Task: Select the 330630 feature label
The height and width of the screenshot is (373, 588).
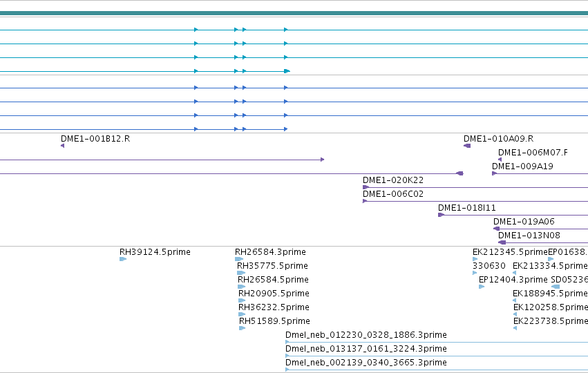Action: pyautogui.click(x=489, y=266)
